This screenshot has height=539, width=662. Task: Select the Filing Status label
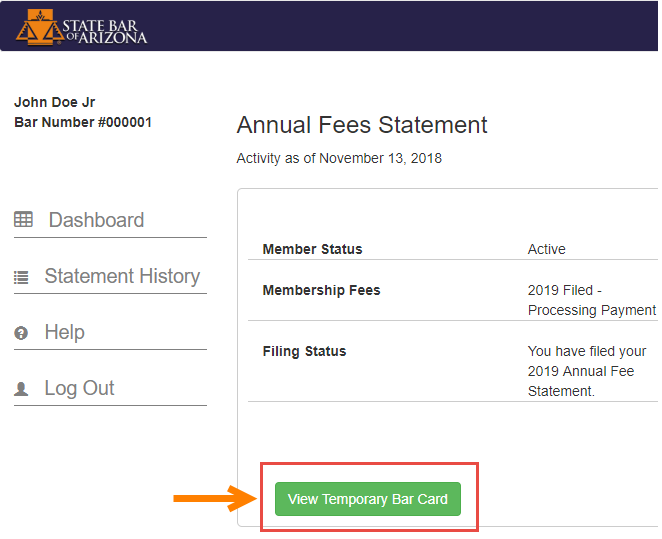(x=304, y=351)
